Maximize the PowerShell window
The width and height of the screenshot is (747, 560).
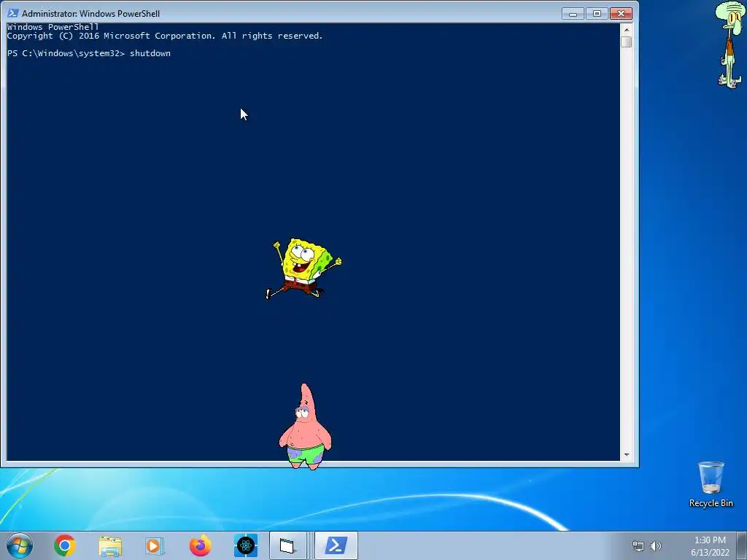tap(597, 14)
